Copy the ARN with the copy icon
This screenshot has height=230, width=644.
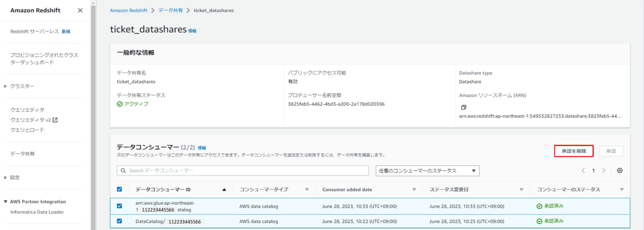pyautogui.click(x=464, y=107)
